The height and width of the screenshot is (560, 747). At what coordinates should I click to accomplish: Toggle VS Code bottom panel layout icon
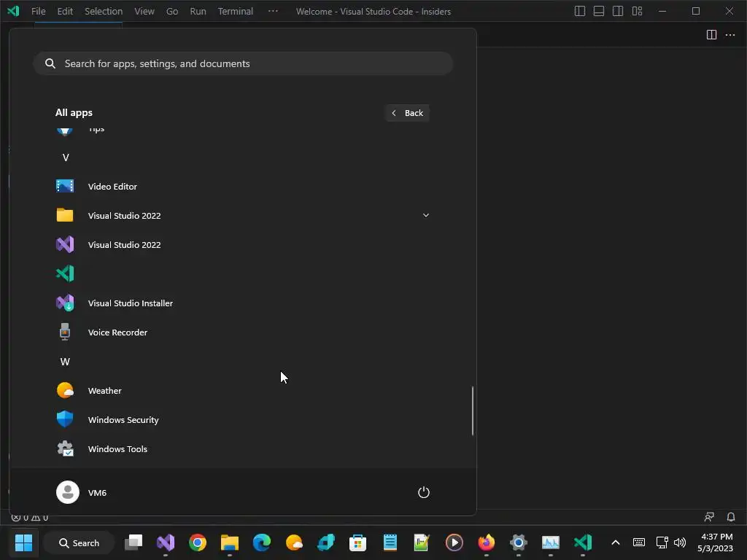[x=599, y=11]
